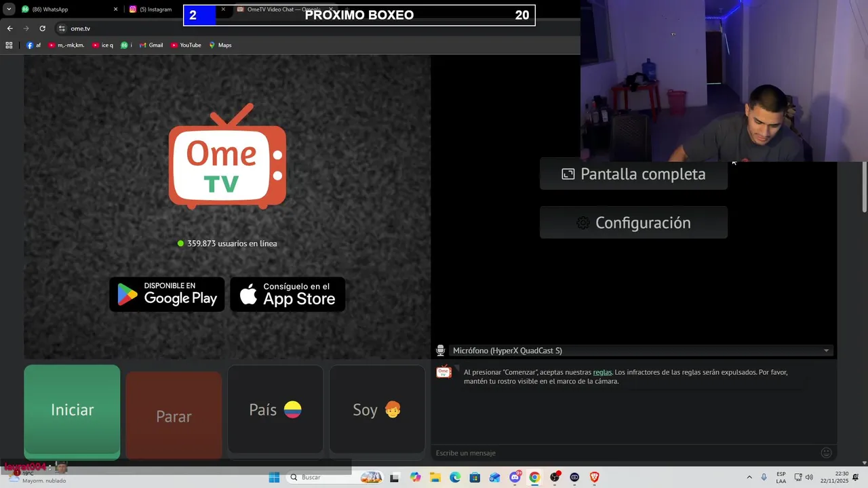
Task: Open the WhatsApp 'i' bookmark
Action: (126, 45)
